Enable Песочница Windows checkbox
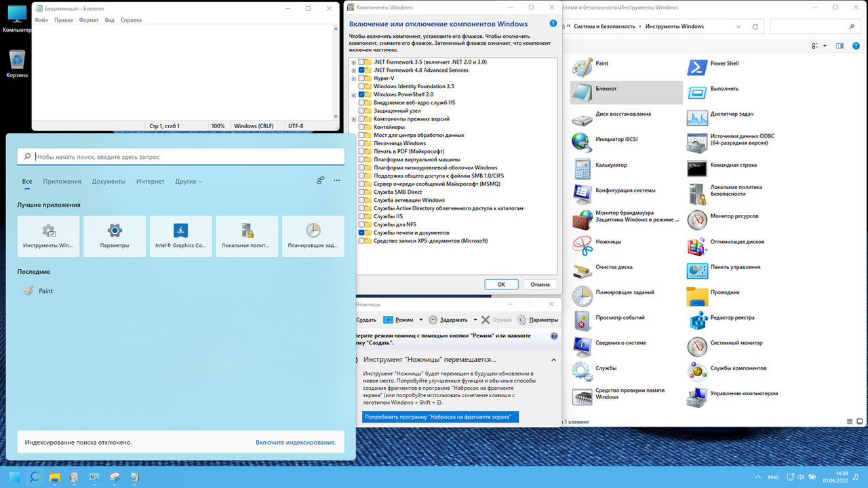Screen dimensions: 868x488 361,144
